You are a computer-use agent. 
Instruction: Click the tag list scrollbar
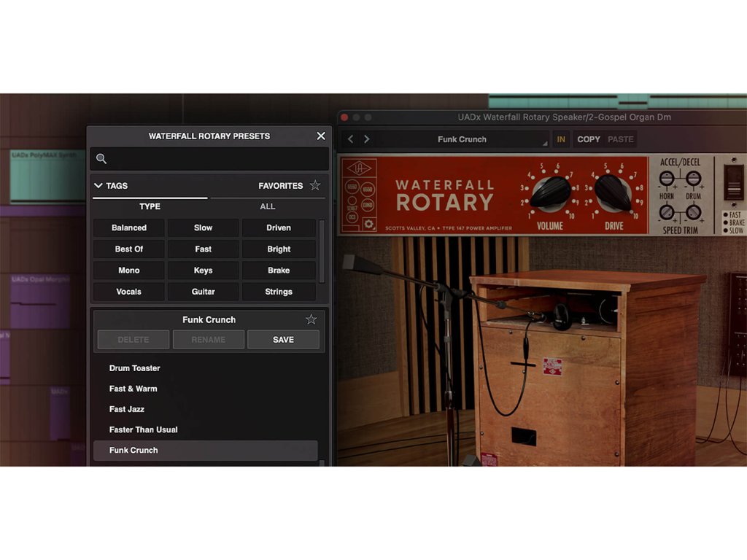(322, 251)
